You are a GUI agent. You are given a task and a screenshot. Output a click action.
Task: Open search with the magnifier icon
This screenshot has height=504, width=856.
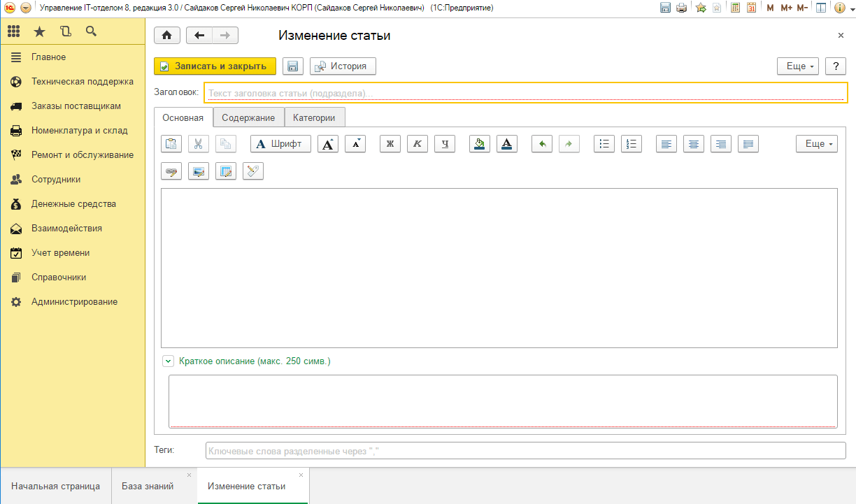(91, 31)
